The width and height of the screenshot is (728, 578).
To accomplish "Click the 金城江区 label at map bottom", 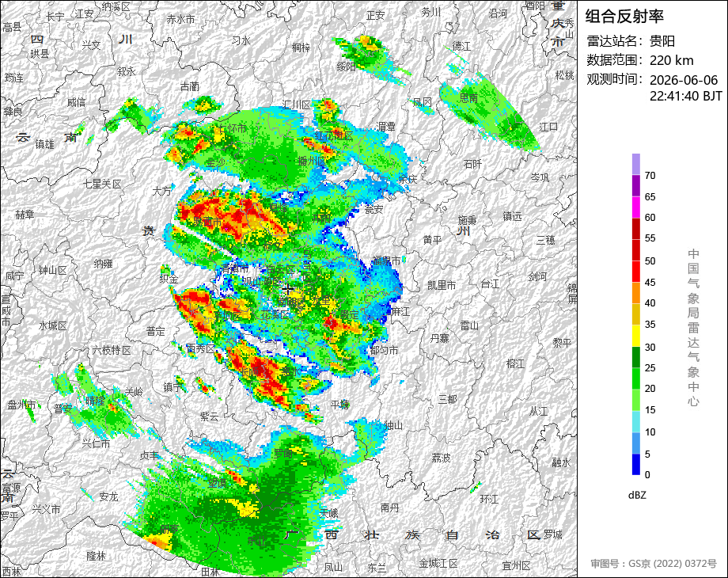I will (438, 564).
